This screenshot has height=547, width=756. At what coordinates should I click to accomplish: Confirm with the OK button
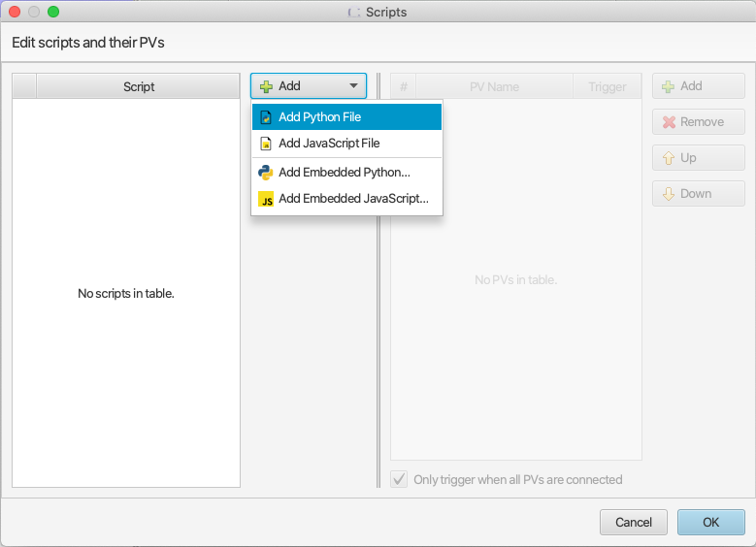710,522
